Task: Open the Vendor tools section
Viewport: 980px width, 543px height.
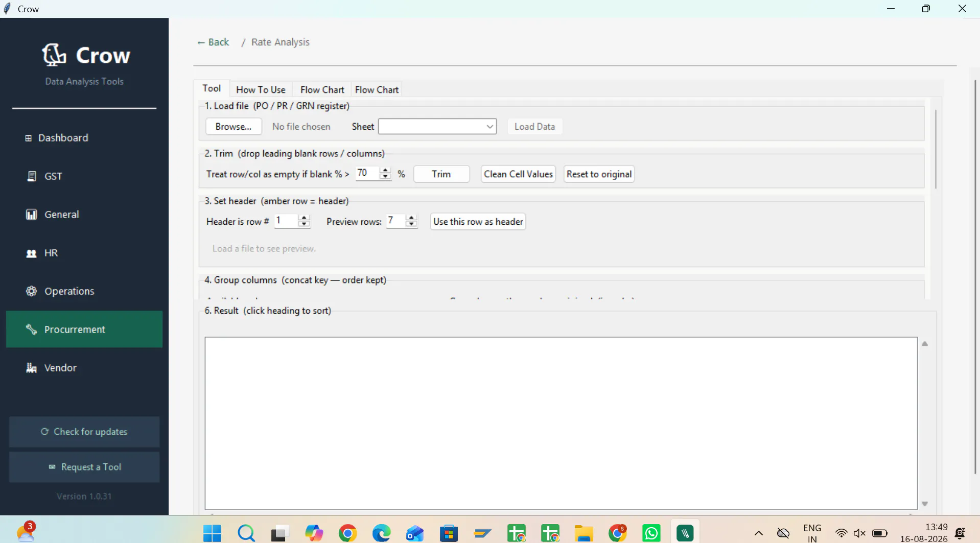Action: point(84,368)
